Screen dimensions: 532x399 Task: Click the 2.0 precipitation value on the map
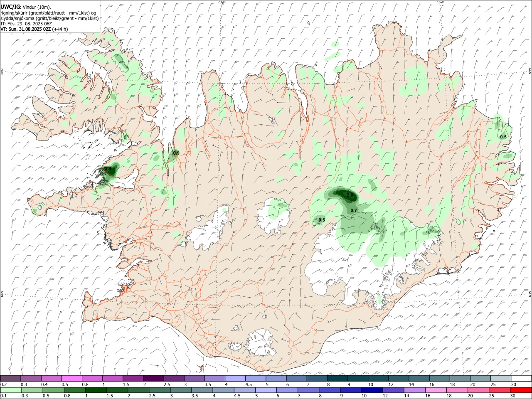tap(350, 195)
